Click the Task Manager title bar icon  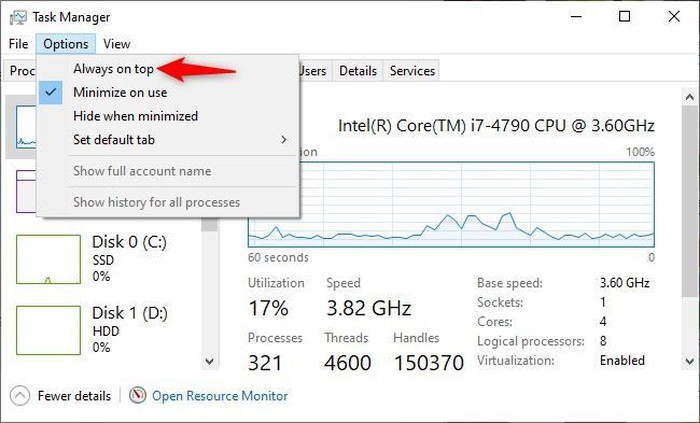(x=17, y=17)
